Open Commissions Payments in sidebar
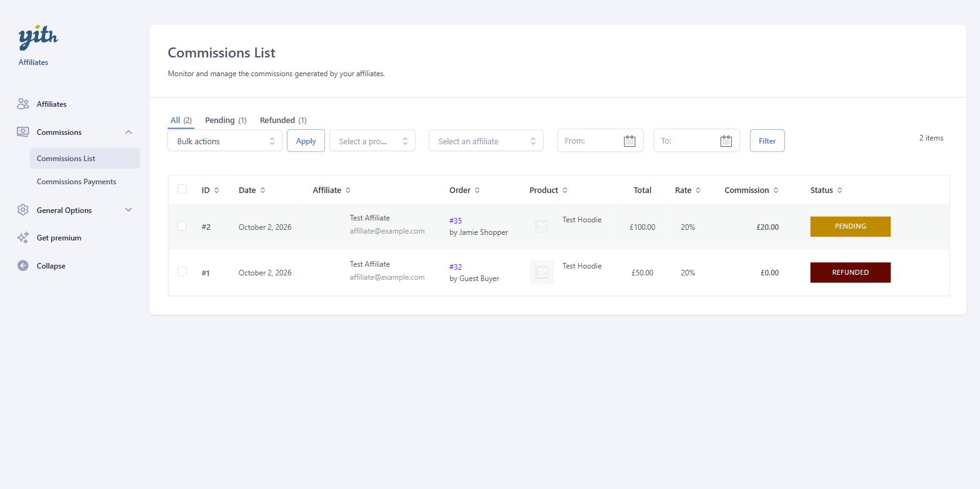Screen dimensions: 980x489 [76, 182]
